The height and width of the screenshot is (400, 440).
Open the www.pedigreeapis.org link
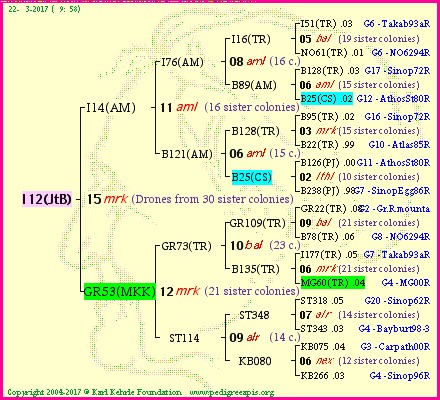click(232, 392)
